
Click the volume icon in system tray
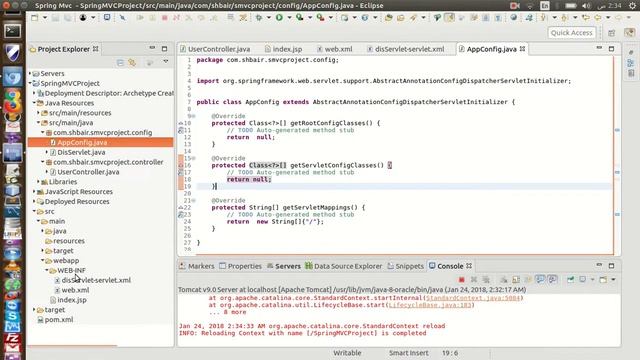(x=587, y=6)
